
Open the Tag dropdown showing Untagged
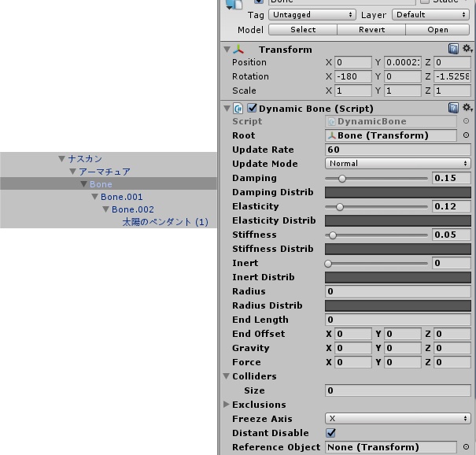pyautogui.click(x=312, y=15)
